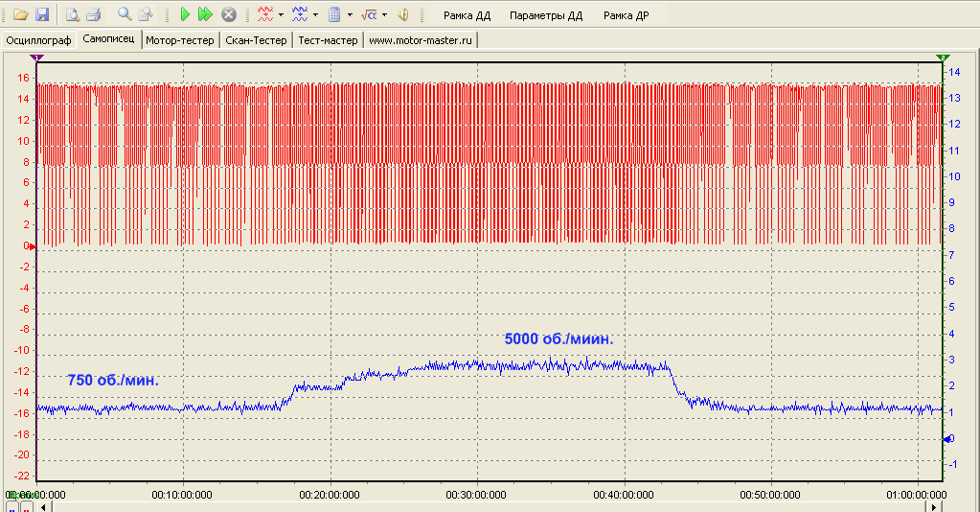Save recording with the floppy disk icon
This screenshot has height=512, width=980.
pos(42,14)
